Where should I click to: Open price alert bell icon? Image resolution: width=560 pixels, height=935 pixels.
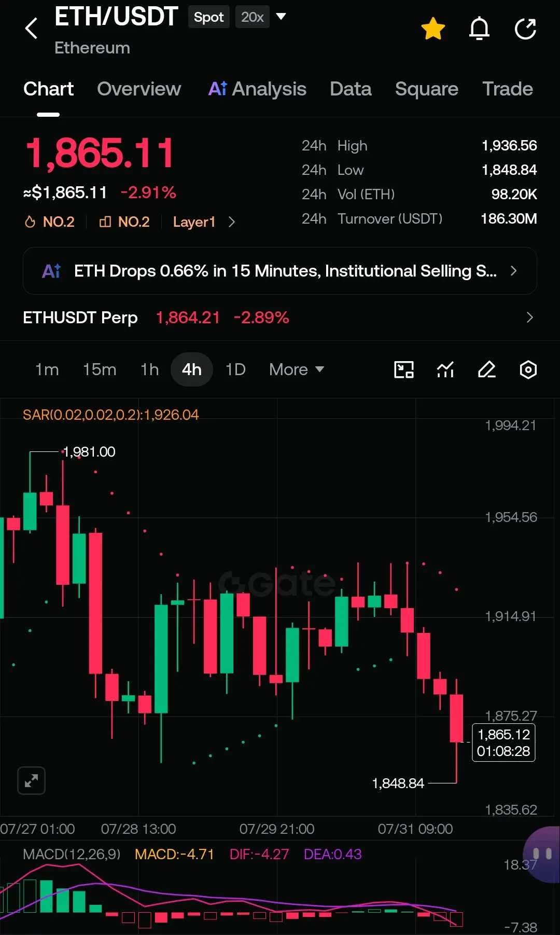coord(479,28)
